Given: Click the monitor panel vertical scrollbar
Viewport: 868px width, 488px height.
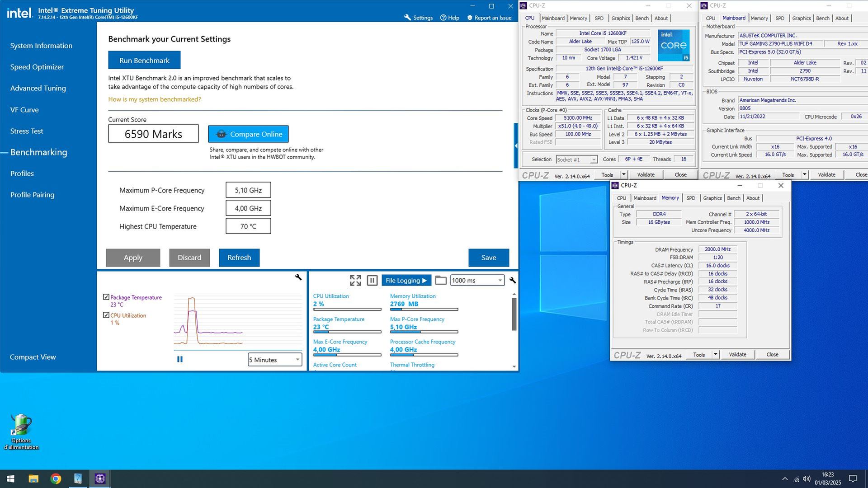Looking at the screenshot, I should (514, 314).
